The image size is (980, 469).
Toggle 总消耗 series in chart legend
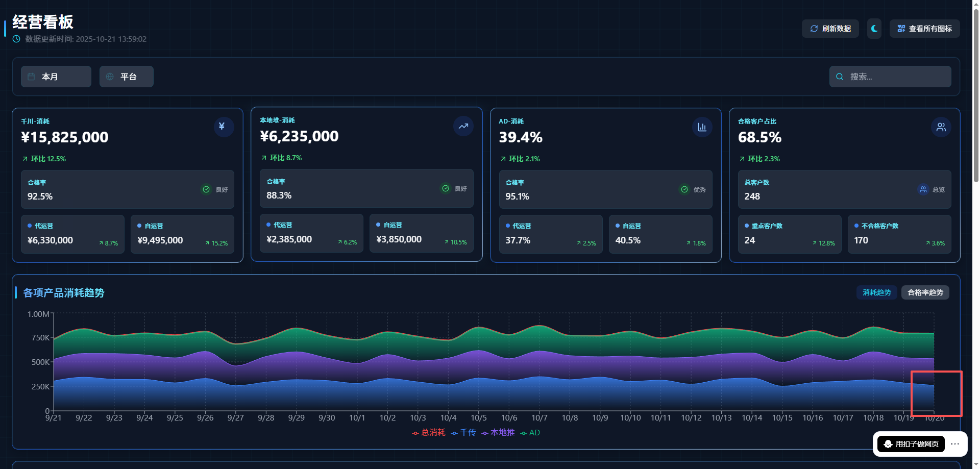429,433
